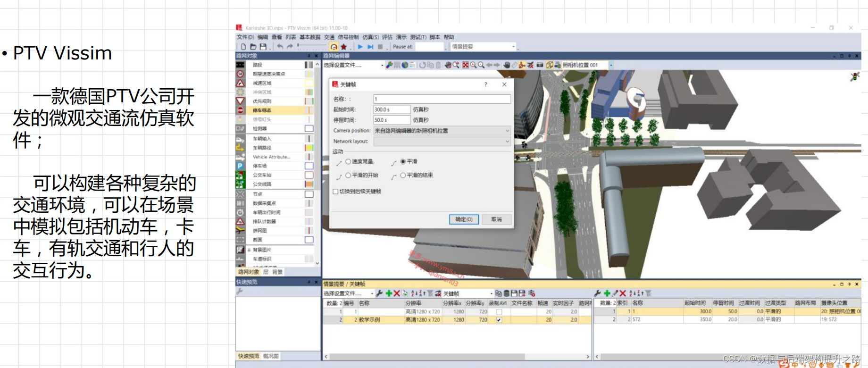
Task: Redo action in main toolbar
Action: (290, 47)
